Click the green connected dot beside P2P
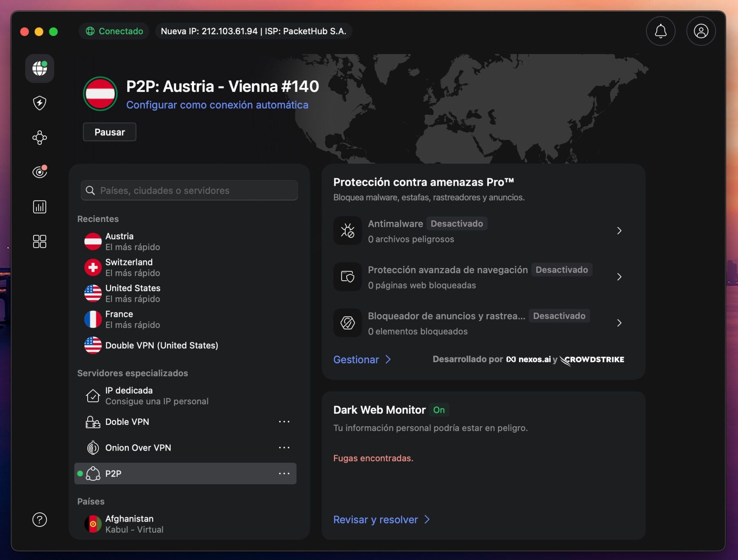 coord(80,474)
